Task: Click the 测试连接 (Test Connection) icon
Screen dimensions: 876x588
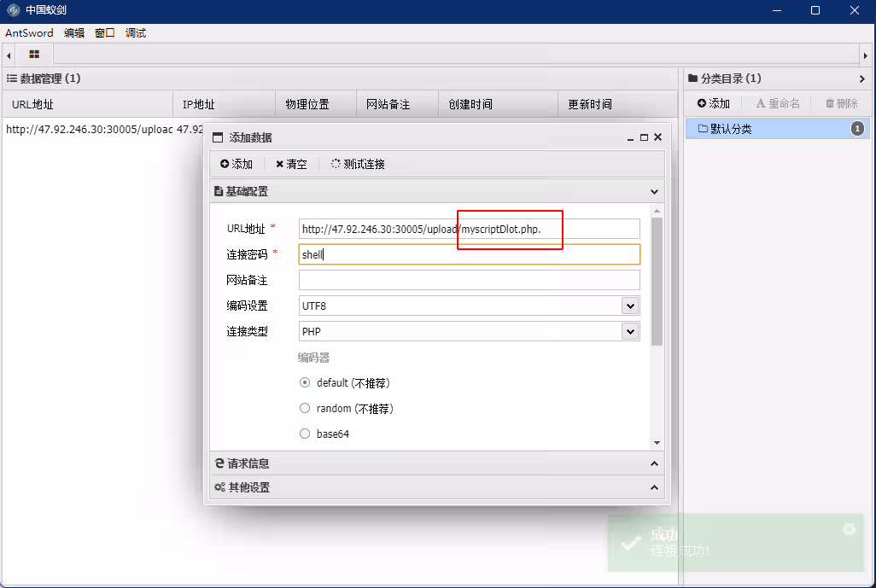Action: pyautogui.click(x=336, y=164)
